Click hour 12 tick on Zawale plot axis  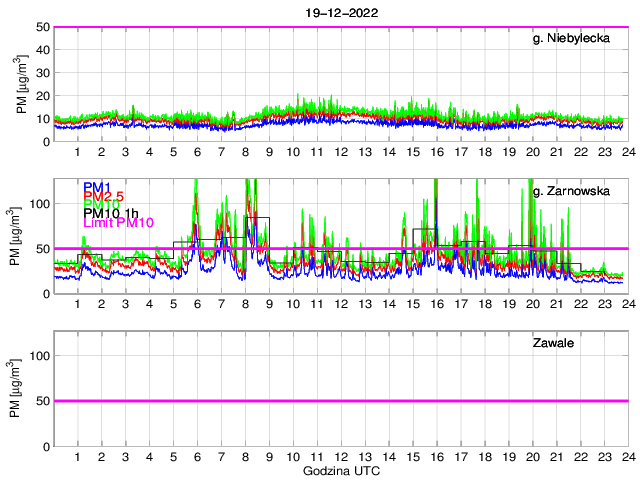[x=340, y=456]
